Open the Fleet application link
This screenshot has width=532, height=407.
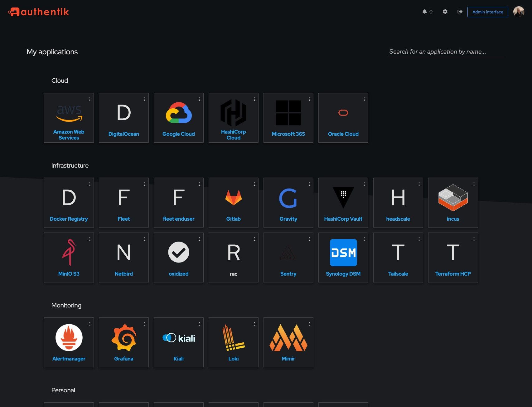[x=124, y=219]
